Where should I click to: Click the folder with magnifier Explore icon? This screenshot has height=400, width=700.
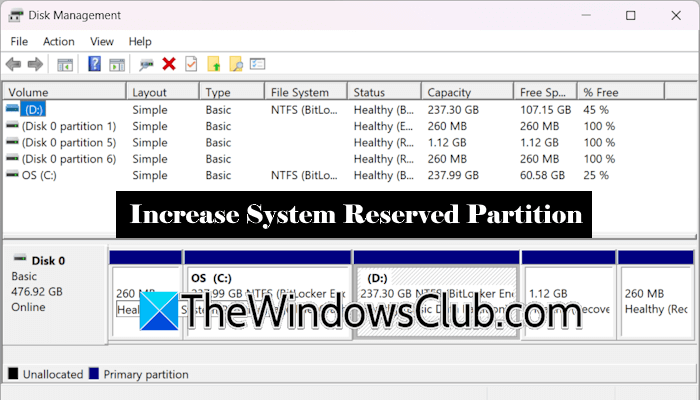[x=236, y=64]
